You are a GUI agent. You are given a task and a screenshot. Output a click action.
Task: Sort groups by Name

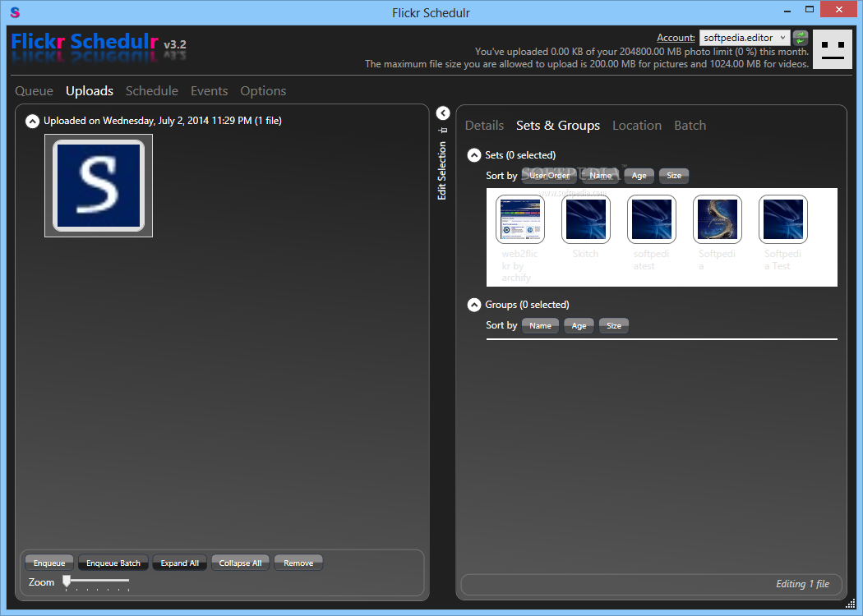[541, 326]
